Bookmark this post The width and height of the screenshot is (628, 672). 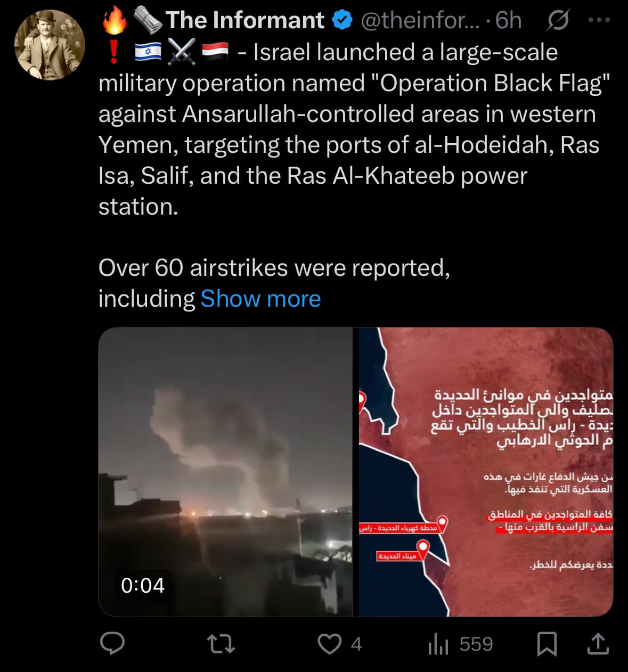coord(547,644)
